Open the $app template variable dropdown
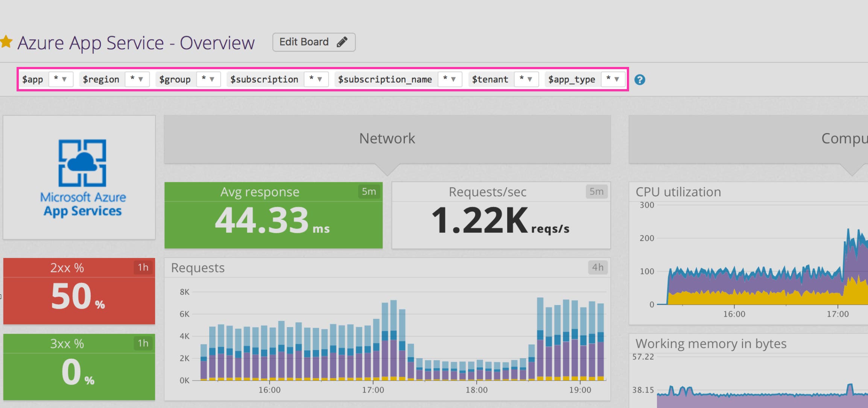 tap(61, 79)
